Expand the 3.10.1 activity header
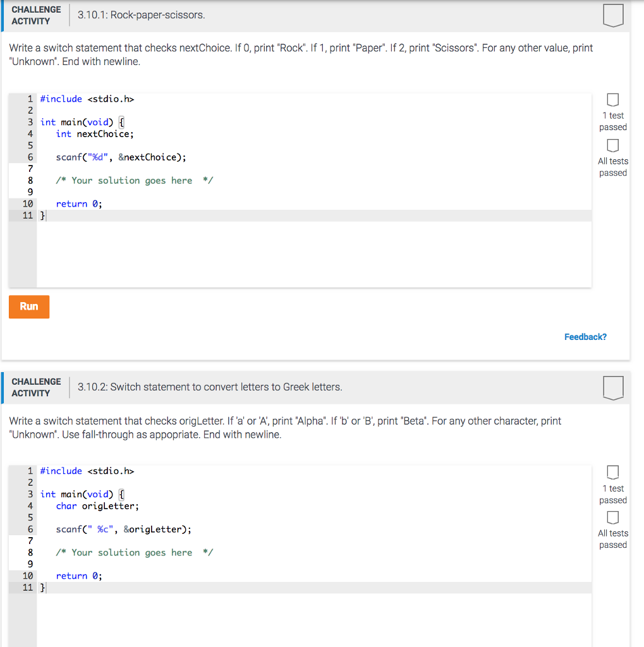644x647 pixels. tap(316, 15)
